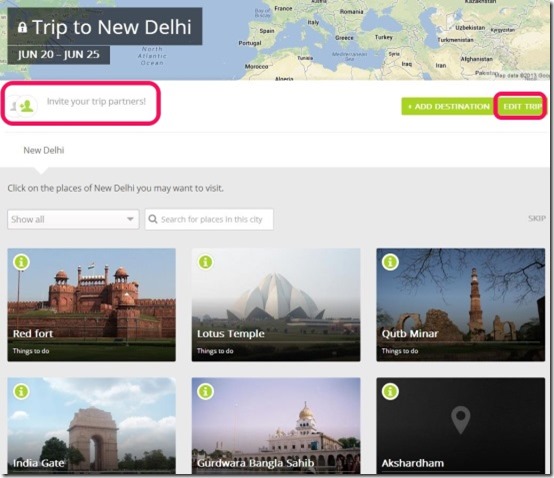Image resolution: width=554 pixels, height=478 pixels.
Task: Click the info icon on Red fort card
Action: pos(22,262)
